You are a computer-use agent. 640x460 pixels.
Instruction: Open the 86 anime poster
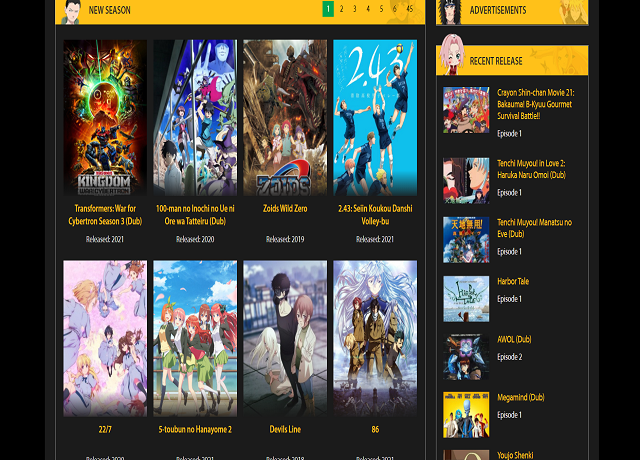pos(374,338)
